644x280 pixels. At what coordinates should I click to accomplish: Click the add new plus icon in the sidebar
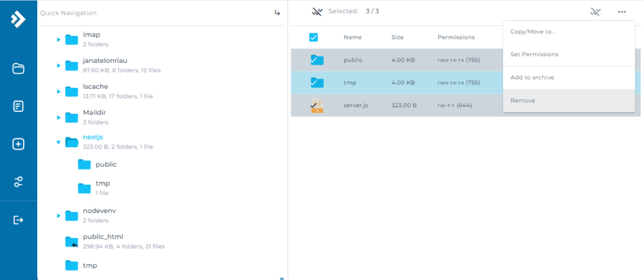tap(18, 144)
